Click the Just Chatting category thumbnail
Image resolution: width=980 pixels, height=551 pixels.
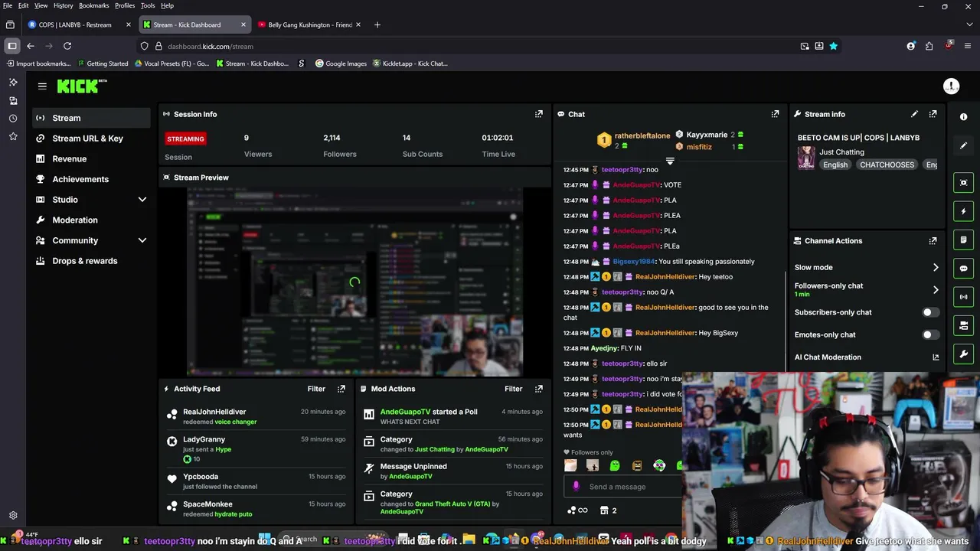coord(806,158)
